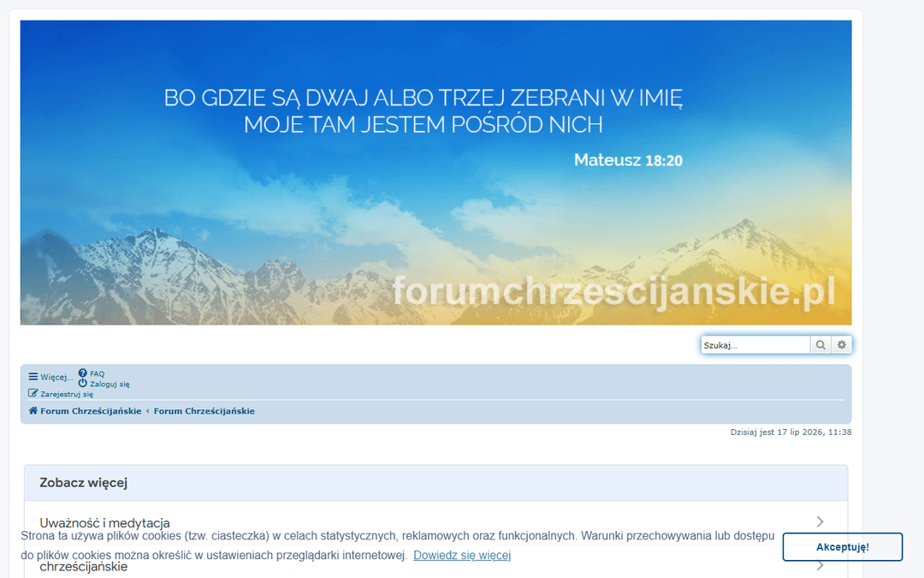
Task: Open second Forum Chrześcijańskie breadcrumb
Action: click(204, 411)
